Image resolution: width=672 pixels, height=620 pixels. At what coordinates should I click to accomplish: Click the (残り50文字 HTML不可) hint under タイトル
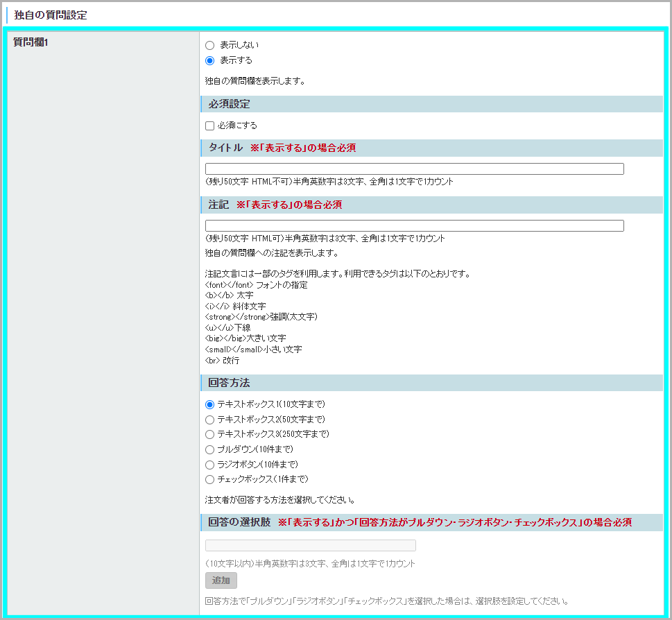(x=329, y=182)
